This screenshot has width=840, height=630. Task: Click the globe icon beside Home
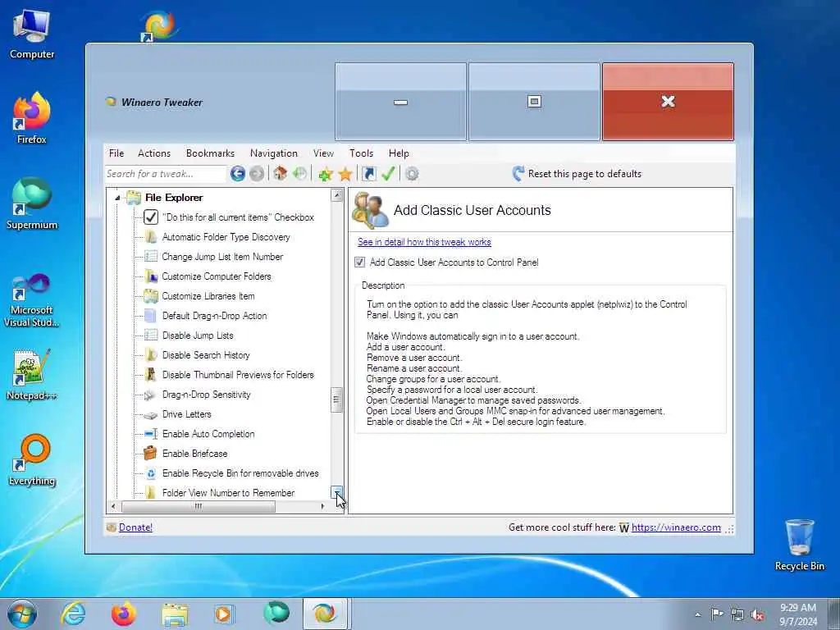click(300, 174)
